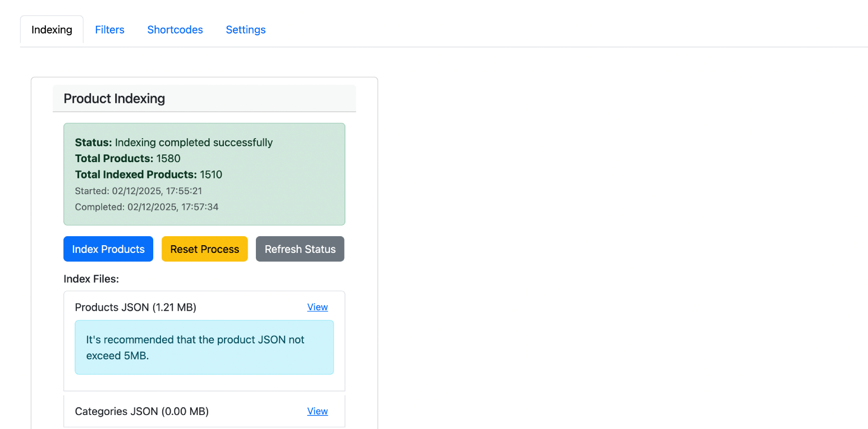View the Products JSON file
868x429 pixels.
click(317, 307)
